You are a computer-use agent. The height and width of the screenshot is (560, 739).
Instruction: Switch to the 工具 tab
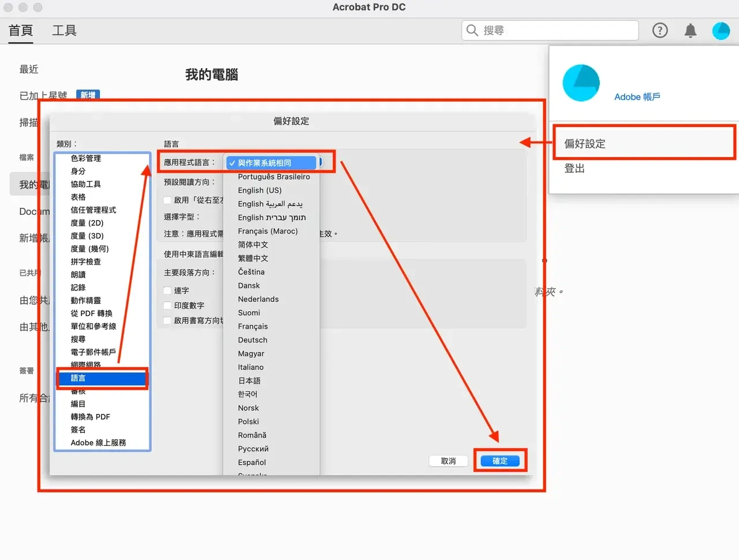click(x=64, y=30)
